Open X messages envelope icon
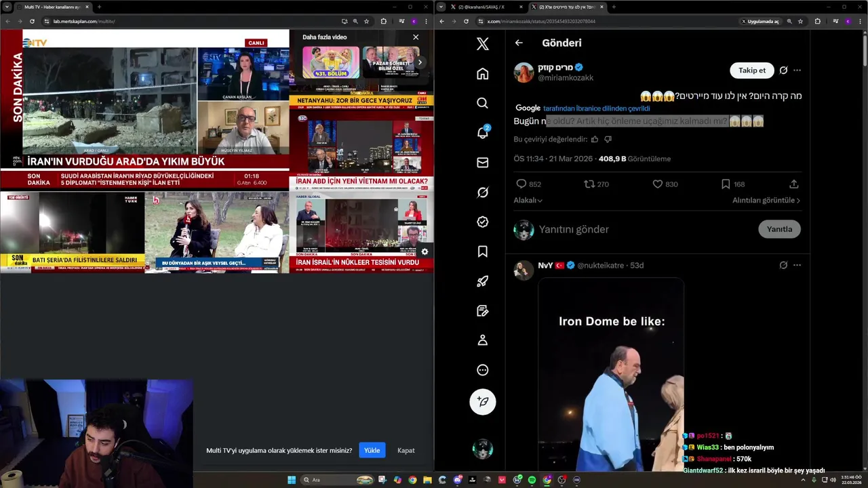 click(482, 163)
